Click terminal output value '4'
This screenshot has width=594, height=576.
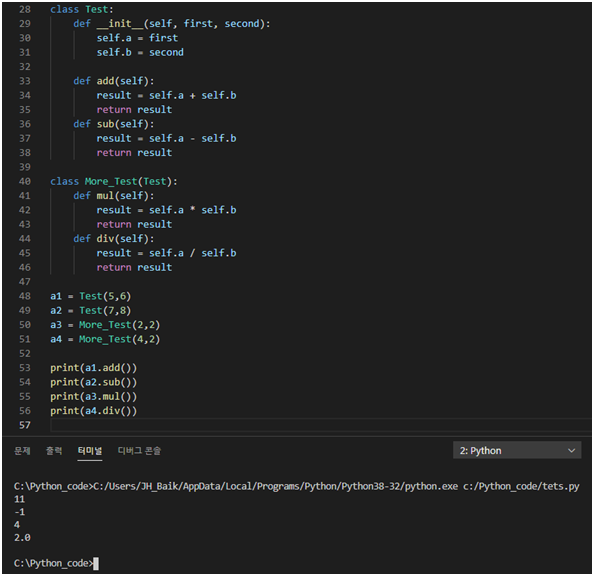(x=17, y=525)
